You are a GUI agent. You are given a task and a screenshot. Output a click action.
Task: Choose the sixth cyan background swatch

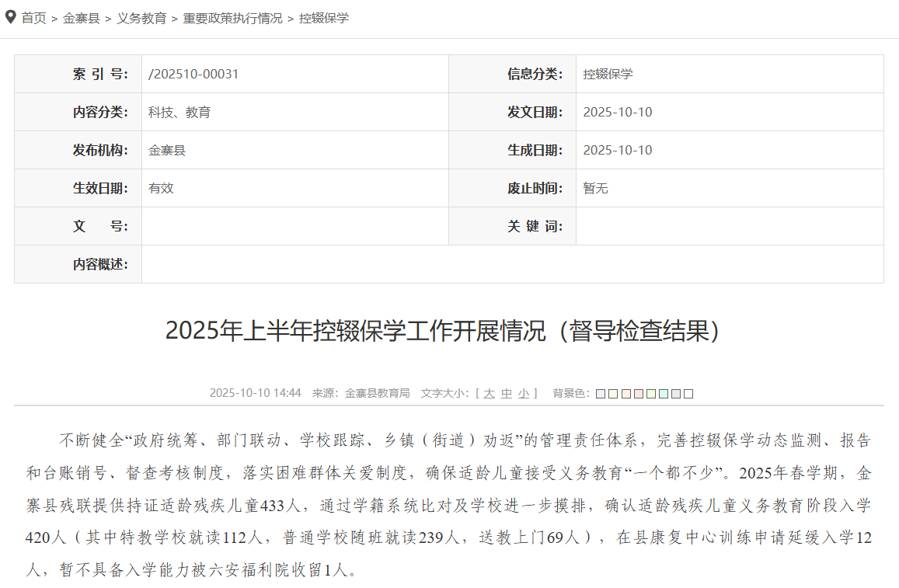click(x=663, y=394)
